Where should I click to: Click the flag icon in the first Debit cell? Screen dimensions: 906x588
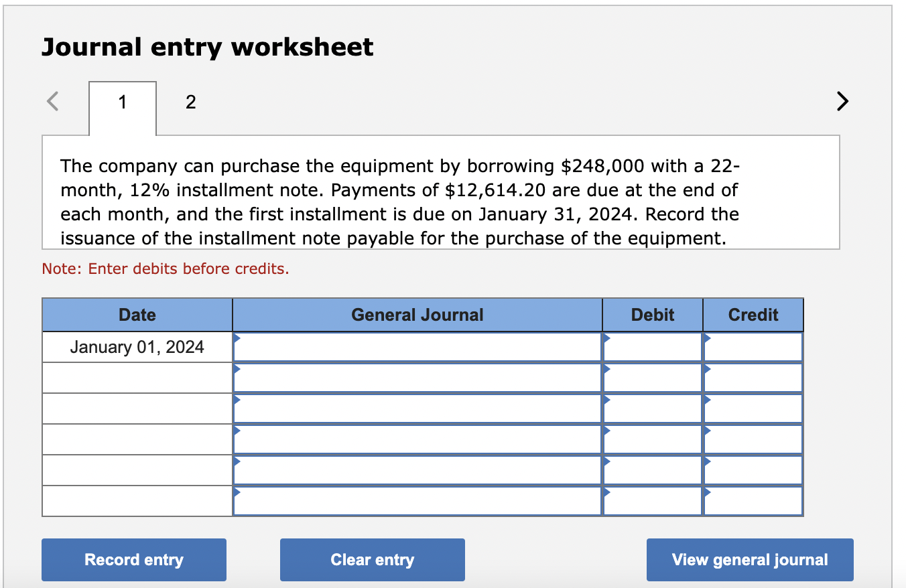[606, 338]
